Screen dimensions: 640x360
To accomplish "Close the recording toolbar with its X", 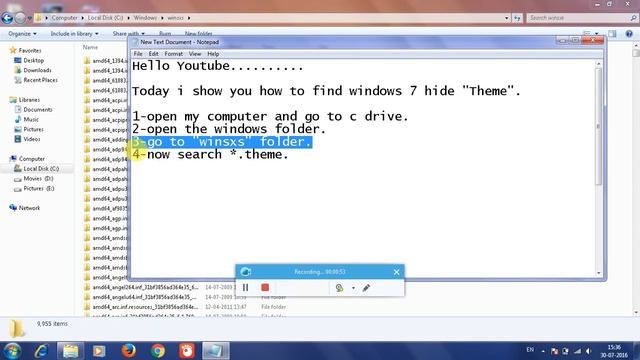I will click(x=396, y=272).
